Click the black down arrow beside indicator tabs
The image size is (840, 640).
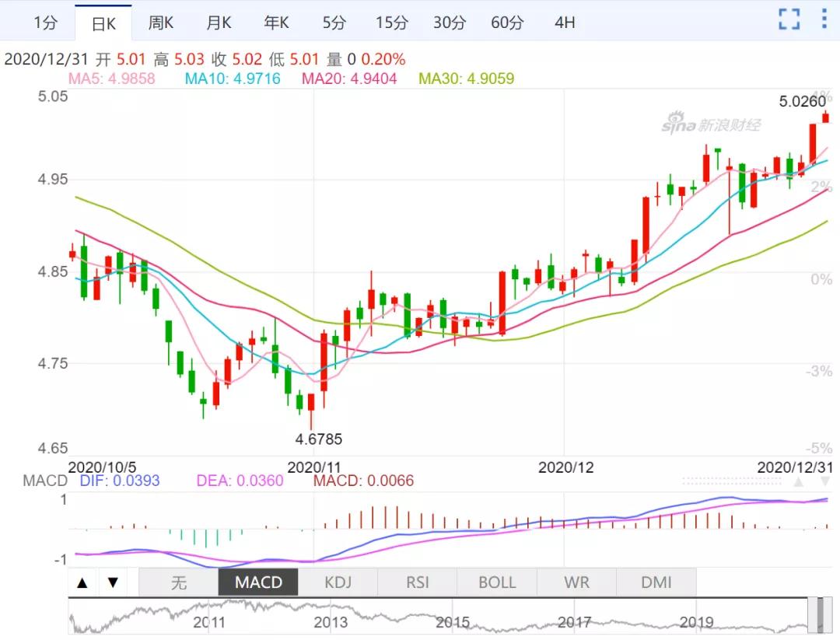[113, 582]
